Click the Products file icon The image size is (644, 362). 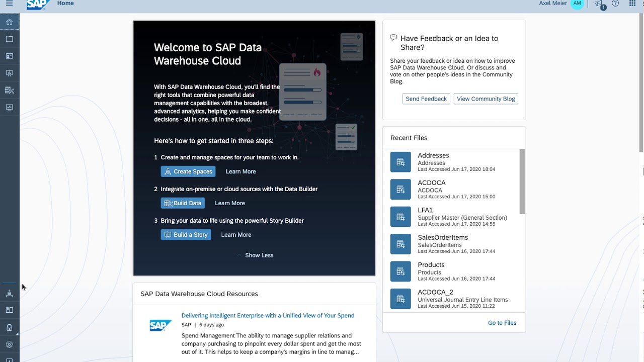[x=400, y=271]
